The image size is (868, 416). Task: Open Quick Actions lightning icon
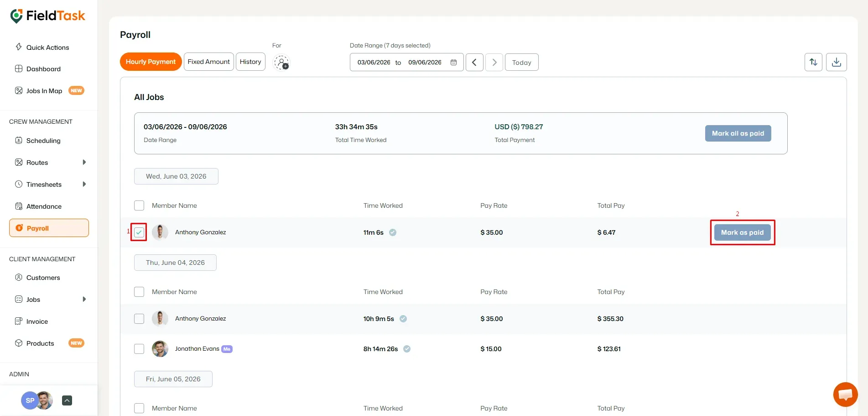(x=19, y=47)
